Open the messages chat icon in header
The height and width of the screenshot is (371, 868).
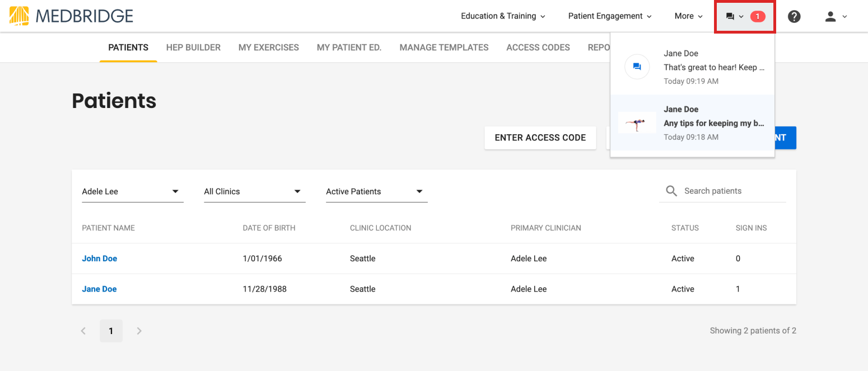[x=730, y=16]
